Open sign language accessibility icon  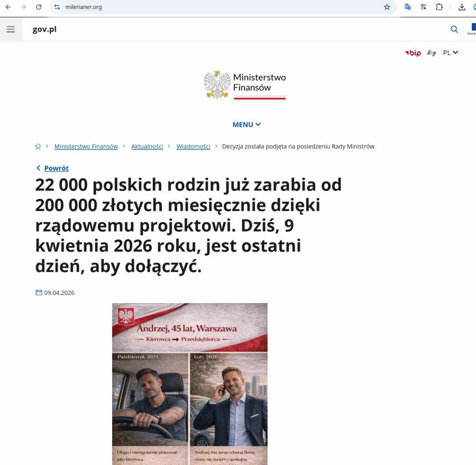[x=432, y=53]
